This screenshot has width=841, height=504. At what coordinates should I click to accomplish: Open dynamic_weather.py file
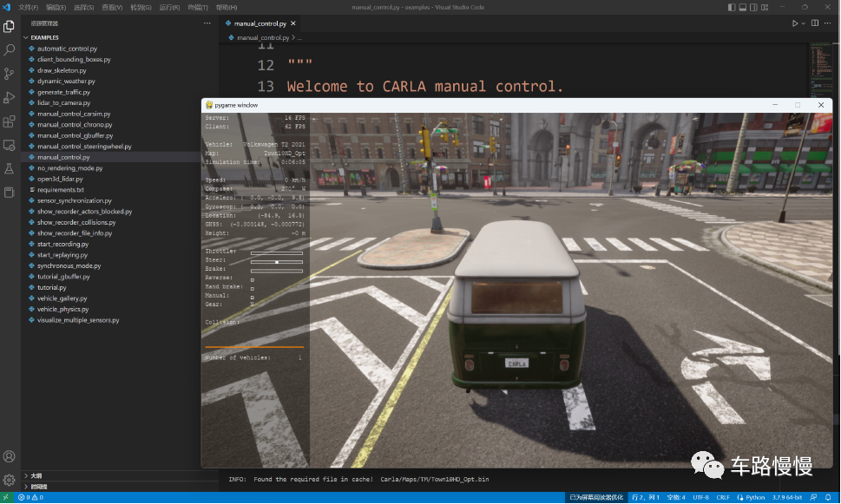coord(66,82)
